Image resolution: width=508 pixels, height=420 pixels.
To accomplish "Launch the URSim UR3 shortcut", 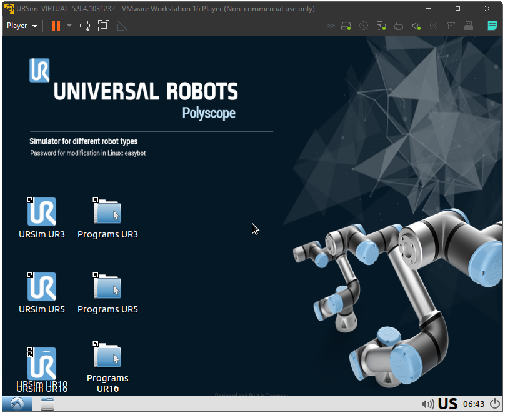I will [x=42, y=217].
